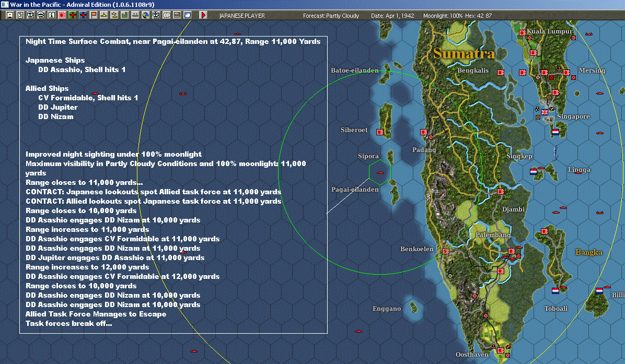Select the British flag at Singapore
The image size is (625, 364).
(x=545, y=112)
